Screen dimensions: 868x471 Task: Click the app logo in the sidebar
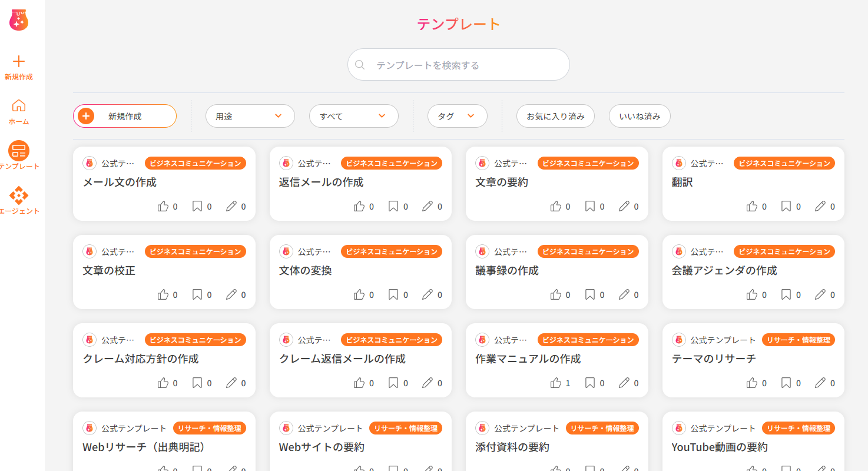point(19,20)
